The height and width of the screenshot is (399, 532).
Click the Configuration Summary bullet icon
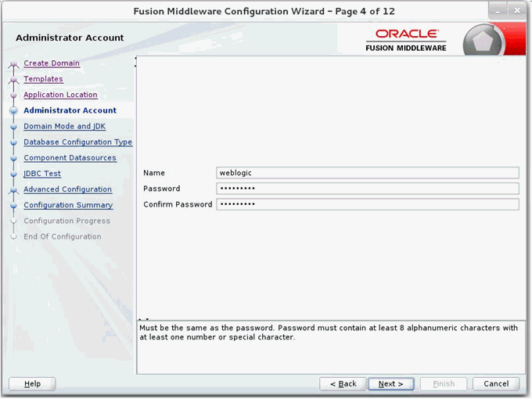(x=13, y=206)
